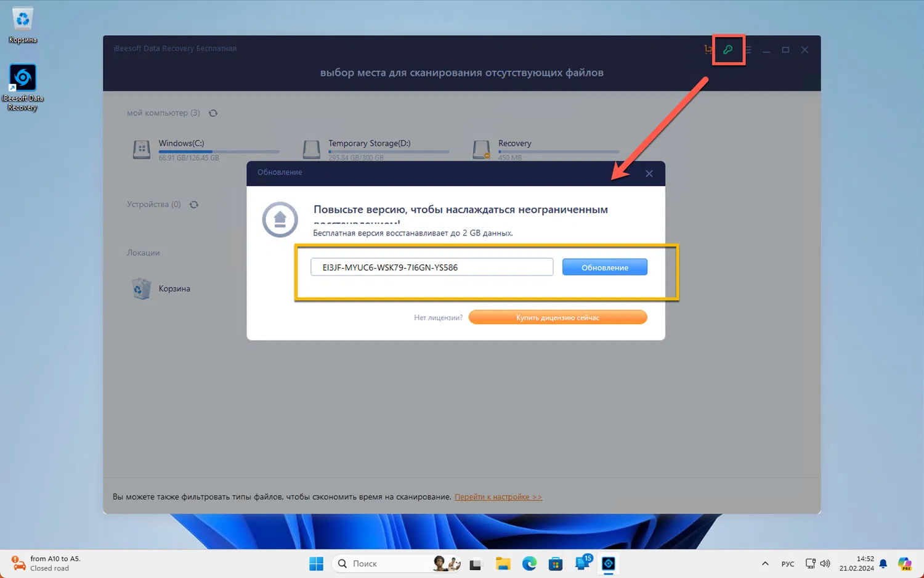
Task: Click the iBeesoft icon on the taskbar
Action: [609, 564]
